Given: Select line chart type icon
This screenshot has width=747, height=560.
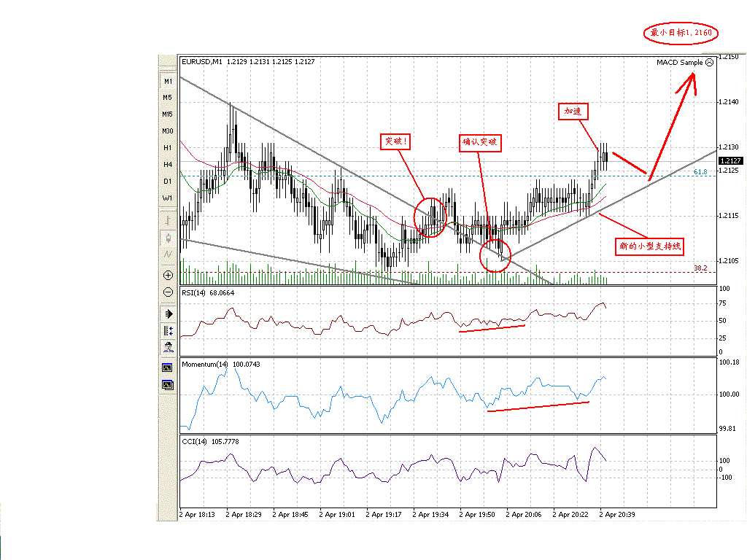Looking at the screenshot, I should (168, 254).
